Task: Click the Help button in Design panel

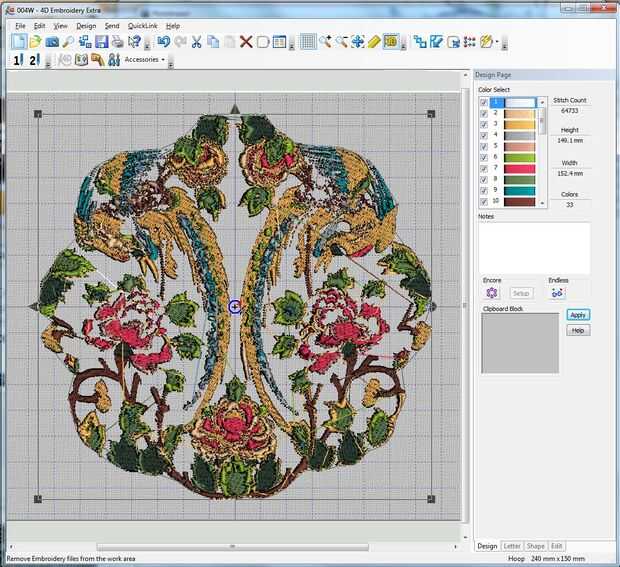Action: [x=578, y=330]
